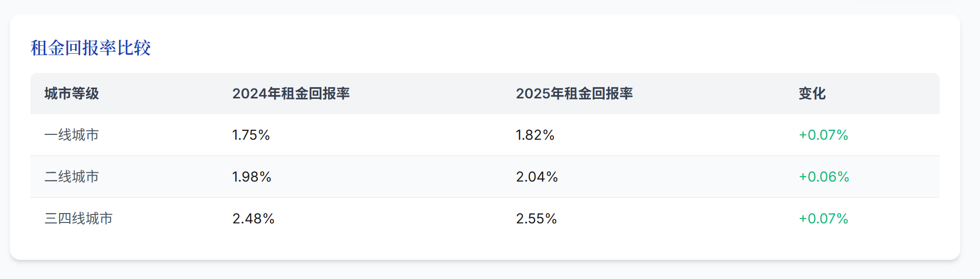Select the 2024年租金回报率 column header
Viewport: 980px width, 279px height.
(291, 93)
